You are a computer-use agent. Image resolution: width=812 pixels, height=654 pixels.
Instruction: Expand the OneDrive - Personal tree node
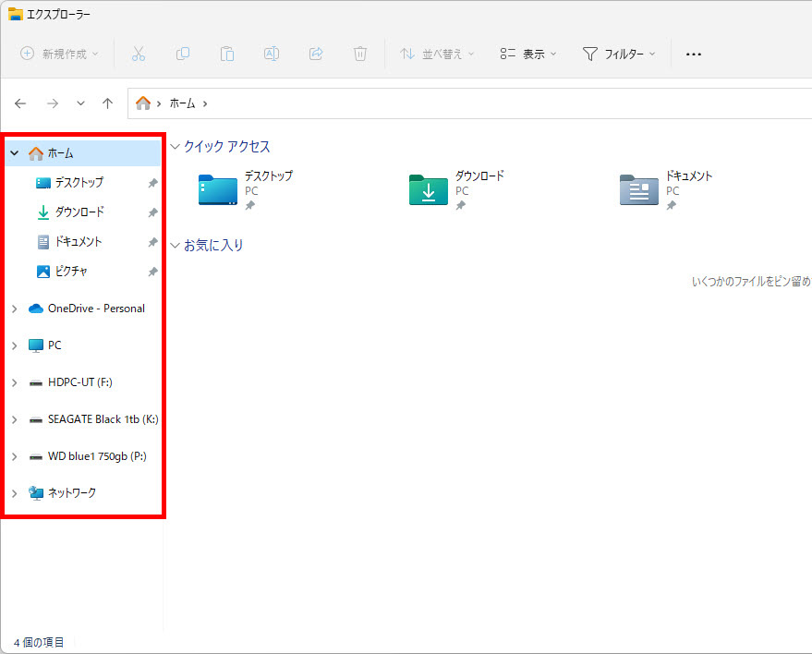coord(14,309)
